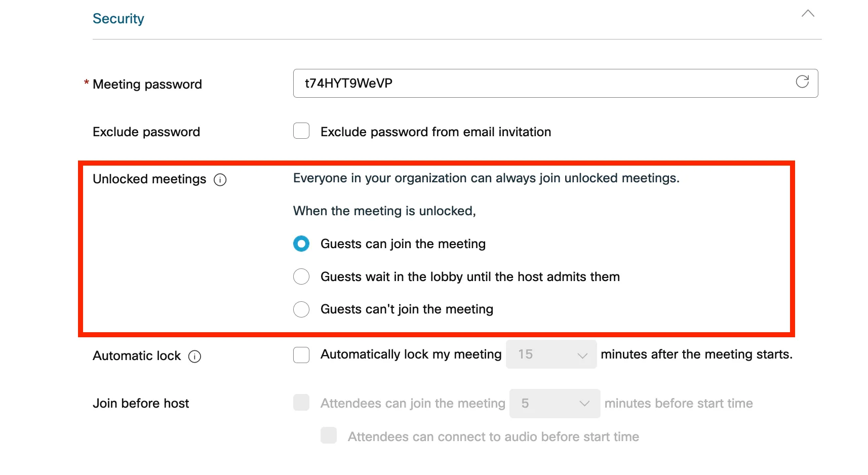Screen dimensions: 868x475
Task: Click the Join before host label
Action: point(141,404)
